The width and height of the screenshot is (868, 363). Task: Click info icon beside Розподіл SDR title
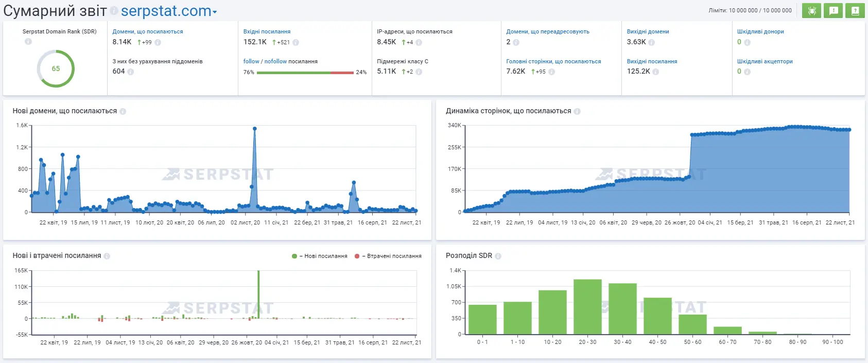pos(498,256)
